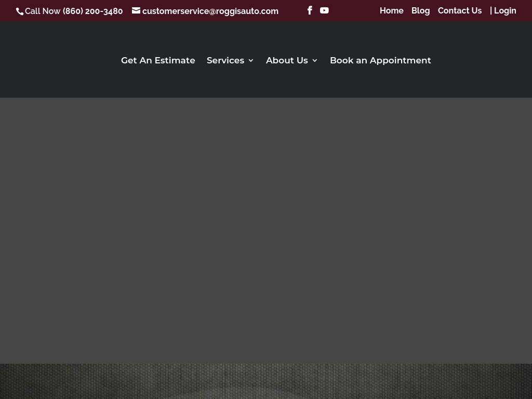Open the YouTube channel icon
Image resolution: width=532 pixels, height=399 pixels.
324,10
